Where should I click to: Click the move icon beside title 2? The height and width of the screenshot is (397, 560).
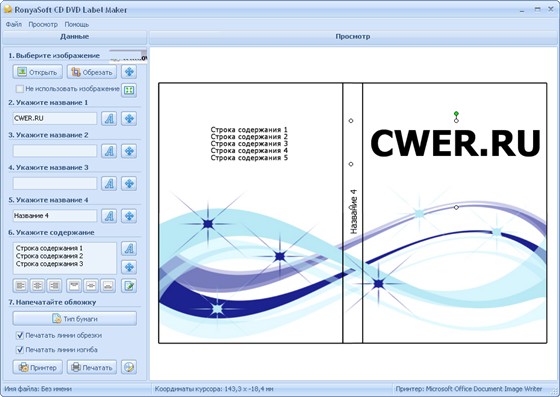tap(129, 151)
